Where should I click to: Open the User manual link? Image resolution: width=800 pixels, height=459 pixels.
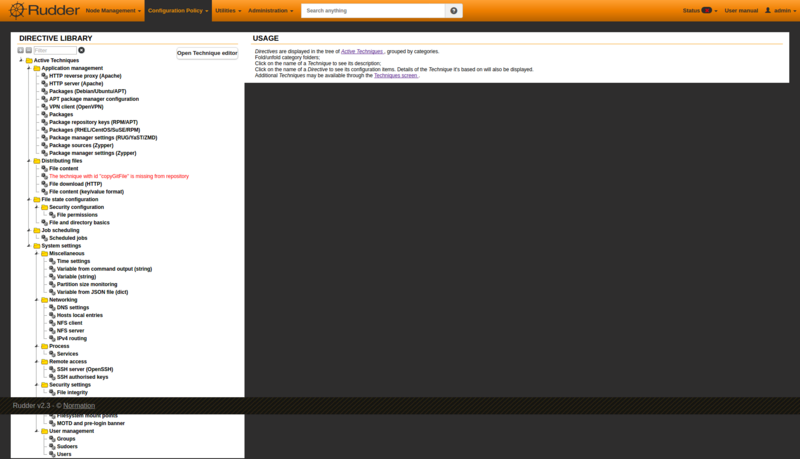(741, 11)
